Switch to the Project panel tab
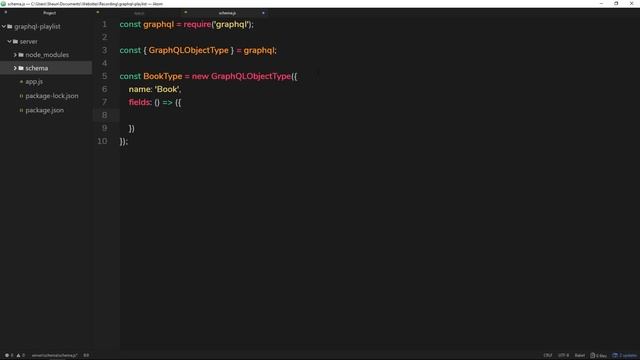Image resolution: width=640 pixels, height=360 pixels. coord(49,13)
